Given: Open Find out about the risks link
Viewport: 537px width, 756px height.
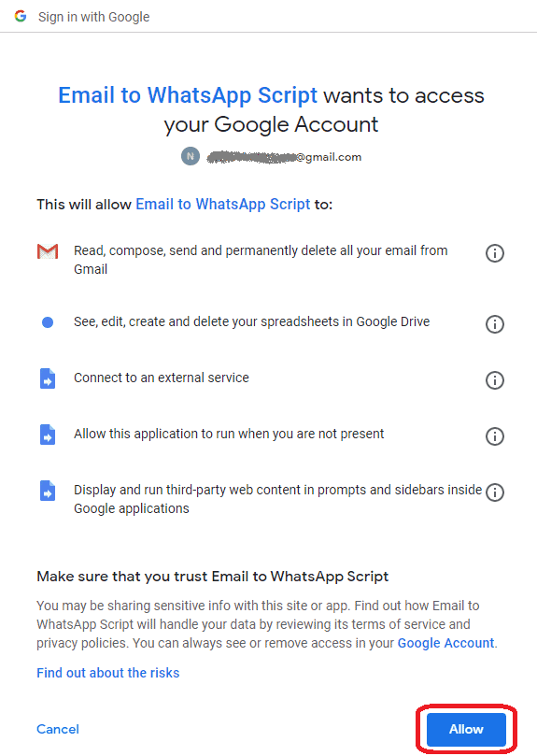Looking at the screenshot, I should (108, 673).
